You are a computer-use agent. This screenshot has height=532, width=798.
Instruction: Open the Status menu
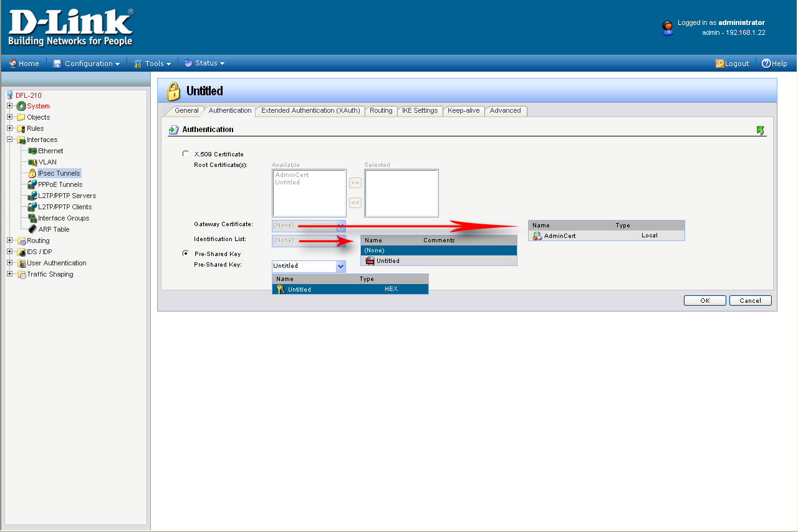tap(204, 64)
